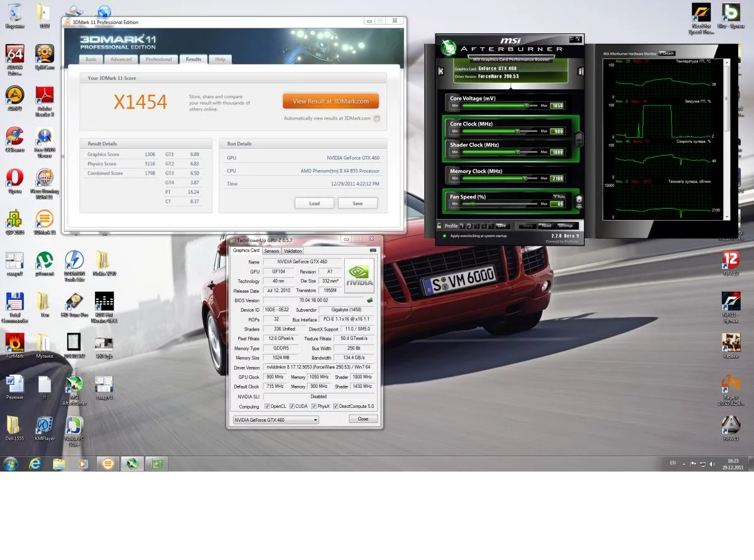The height and width of the screenshot is (560, 754).
Task: Open the AIDA64 Extreme desktop shortcut
Action: pos(14,60)
